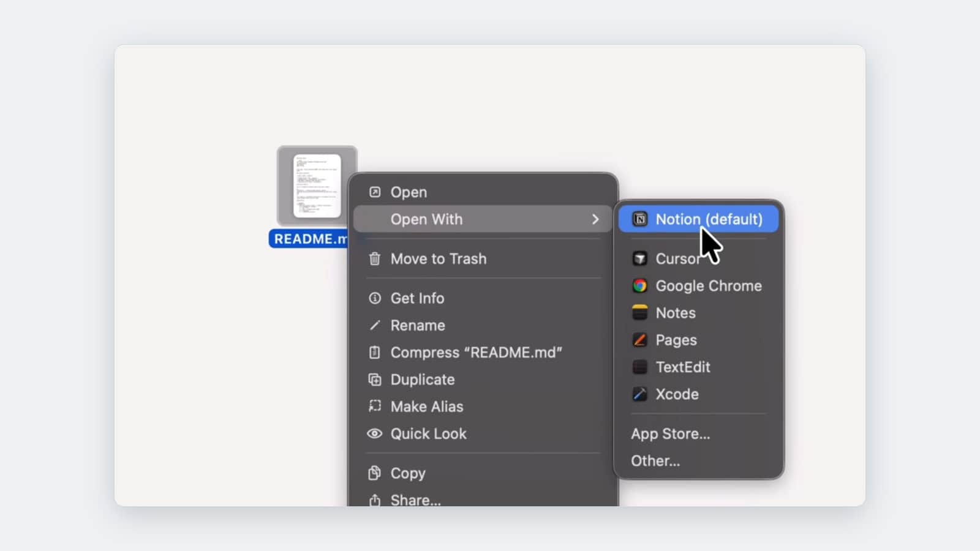Image resolution: width=980 pixels, height=551 pixels.
Task: Expand the Open With submenu chevron
Action: [x=595, y=219]
